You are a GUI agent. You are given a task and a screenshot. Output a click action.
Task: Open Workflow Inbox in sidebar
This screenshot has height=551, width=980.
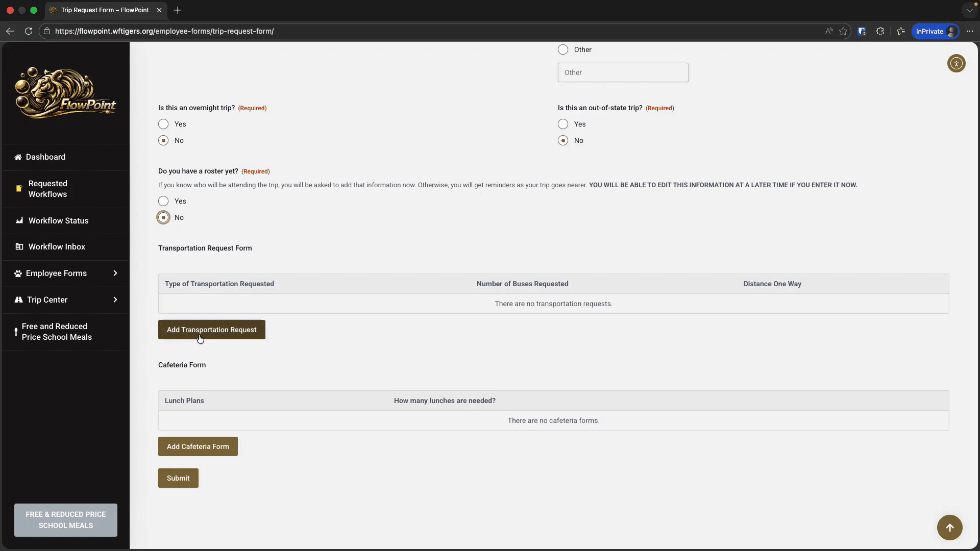coord(65,247)
